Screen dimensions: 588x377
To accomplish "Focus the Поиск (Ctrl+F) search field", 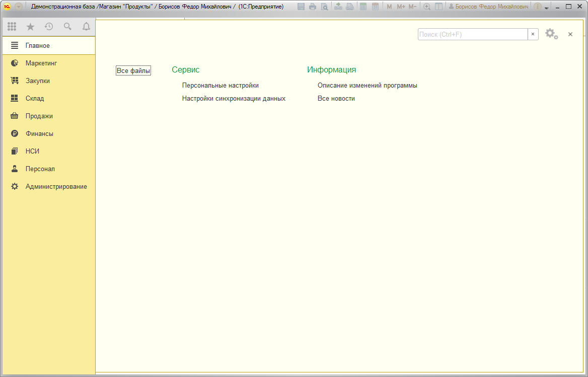I will [473, 34].
